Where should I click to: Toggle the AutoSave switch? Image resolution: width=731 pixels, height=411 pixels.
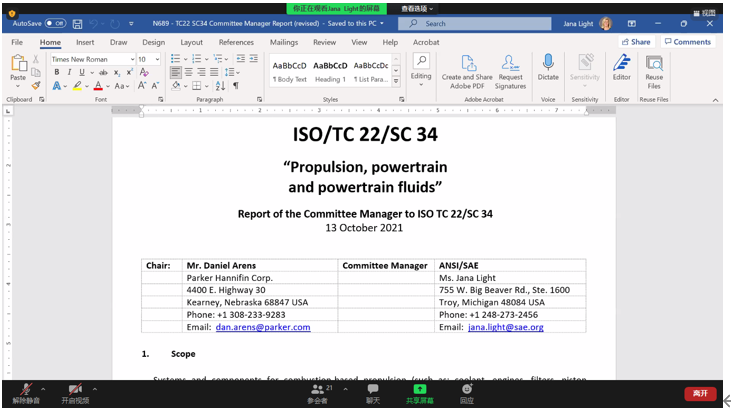54,23
